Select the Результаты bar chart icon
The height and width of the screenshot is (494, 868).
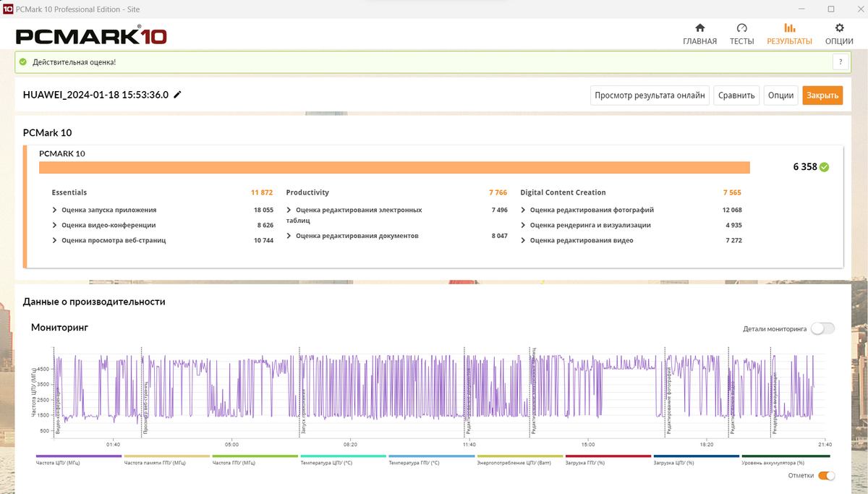[x=789, y=28]
